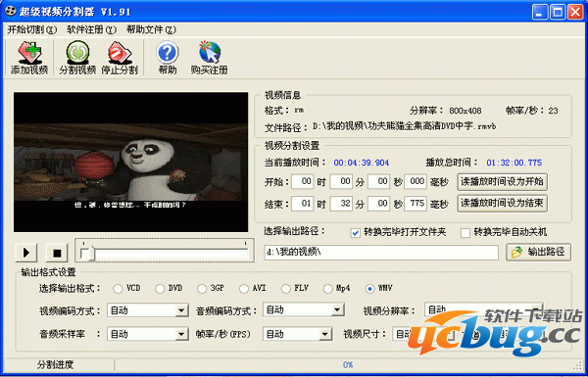Set playback time as end button
588x377 pixels.
[502, 204]
